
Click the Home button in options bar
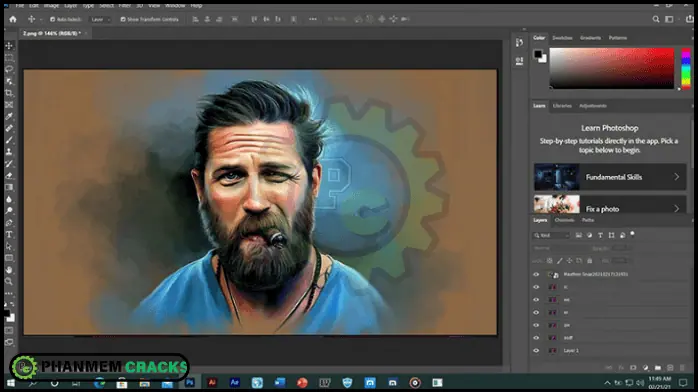click(13, 20)
